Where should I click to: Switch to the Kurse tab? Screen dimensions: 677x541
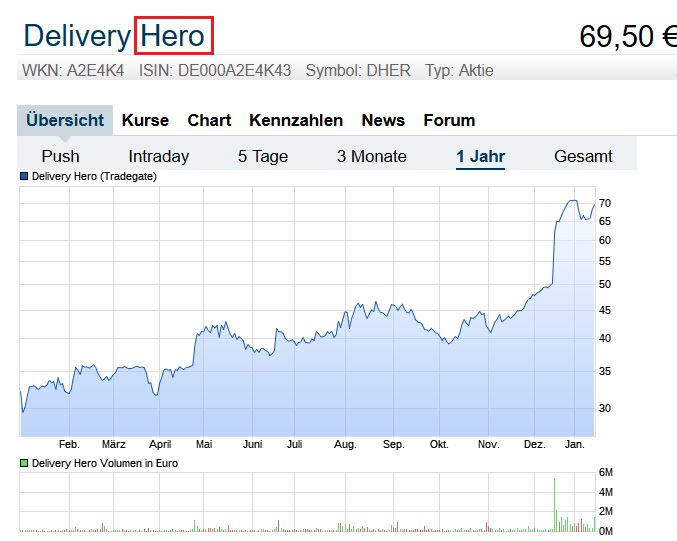pyautogui.click(x=145, y=120)
